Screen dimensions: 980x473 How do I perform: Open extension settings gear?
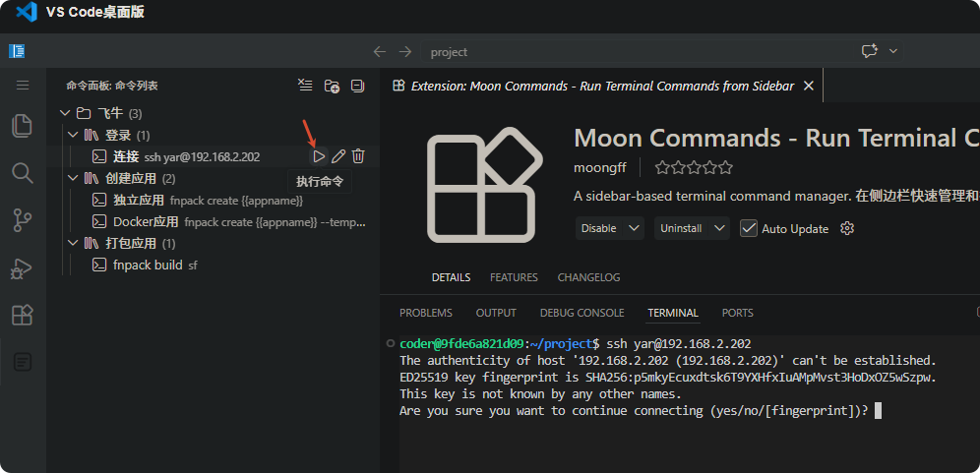tap(847, 229)
